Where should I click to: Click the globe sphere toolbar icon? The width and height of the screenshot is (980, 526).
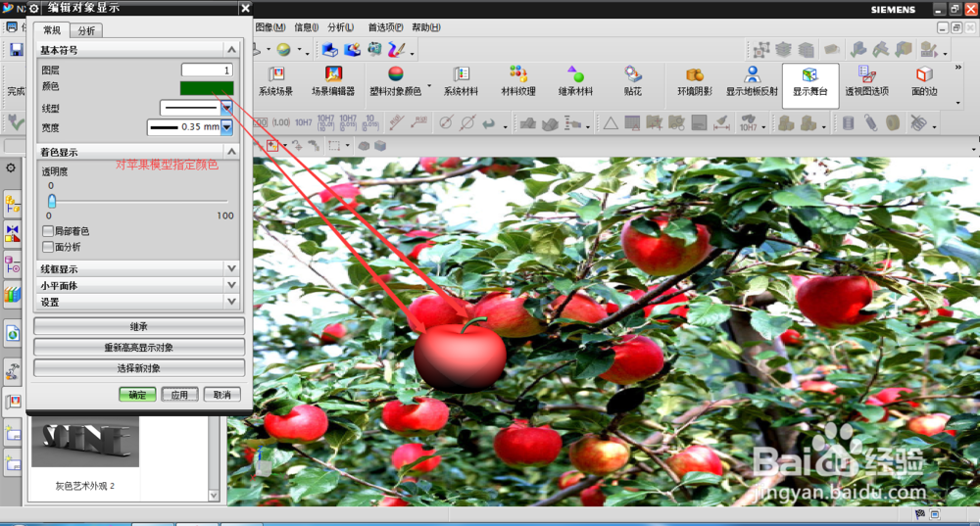click(x=284, y=49)
